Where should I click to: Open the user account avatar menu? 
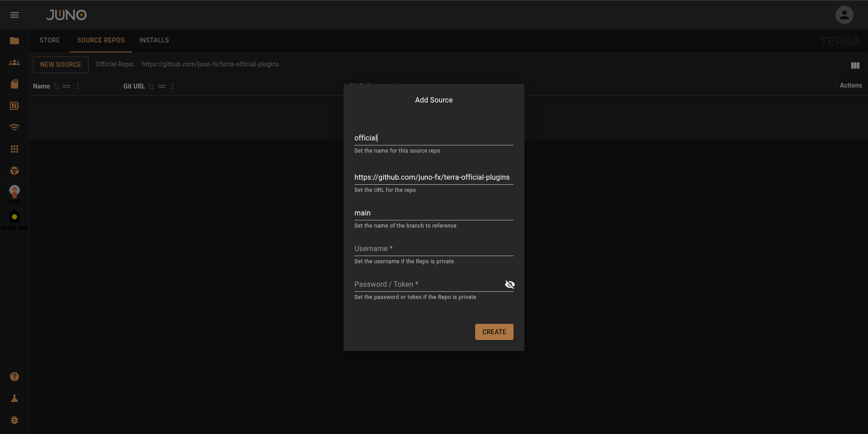coord(844,15)
